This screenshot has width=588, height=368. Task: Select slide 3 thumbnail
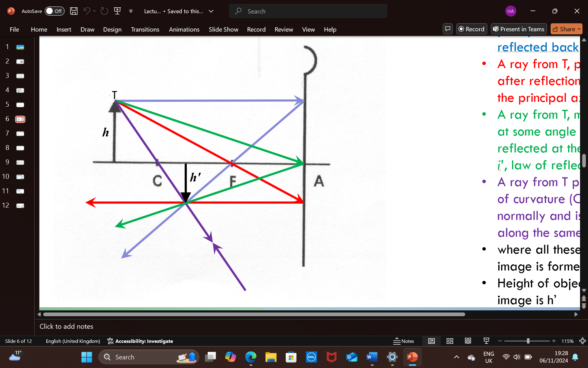point(20,76)
